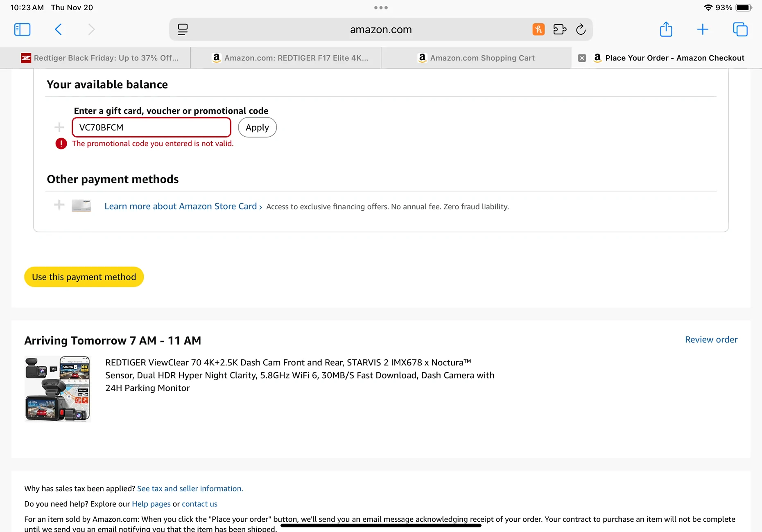Open the Honey extension icon
Viewport: 762px width, 532px height.
[x=538, y=29]
